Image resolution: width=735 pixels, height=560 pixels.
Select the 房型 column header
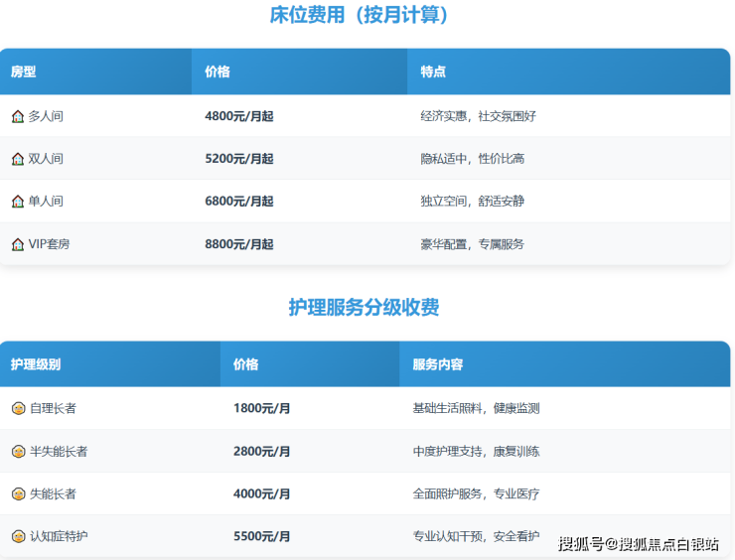[x=23, y=71]
